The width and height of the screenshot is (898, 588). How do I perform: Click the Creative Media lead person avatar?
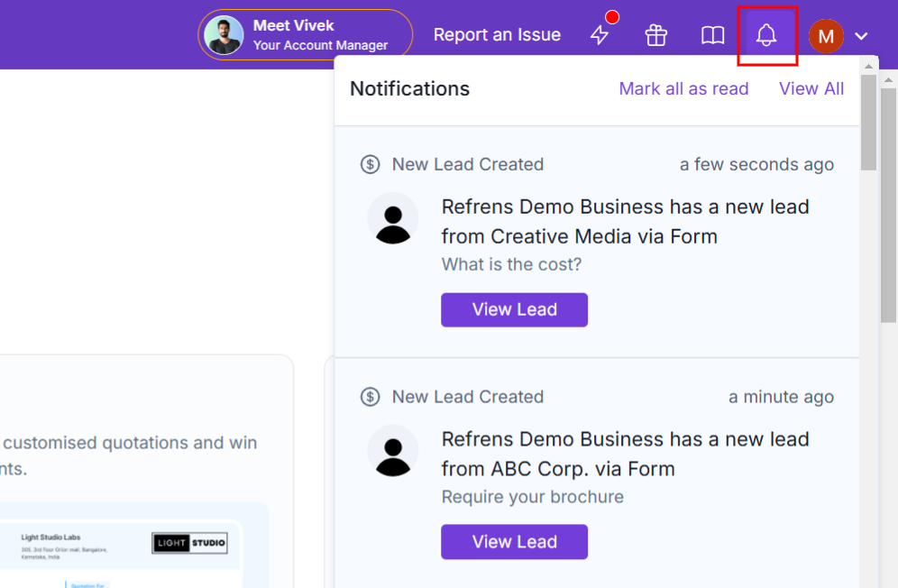click(393, 218)
